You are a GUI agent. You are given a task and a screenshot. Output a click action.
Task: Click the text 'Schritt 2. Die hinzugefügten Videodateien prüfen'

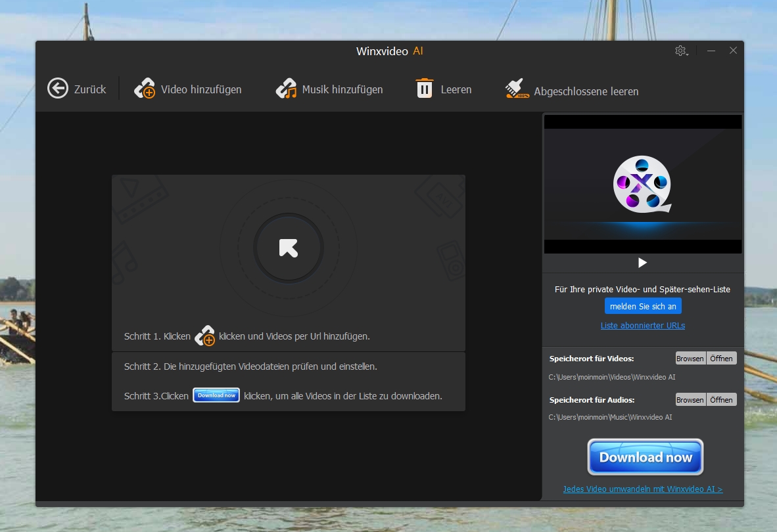pyautogui.click(x=222, y=366)
